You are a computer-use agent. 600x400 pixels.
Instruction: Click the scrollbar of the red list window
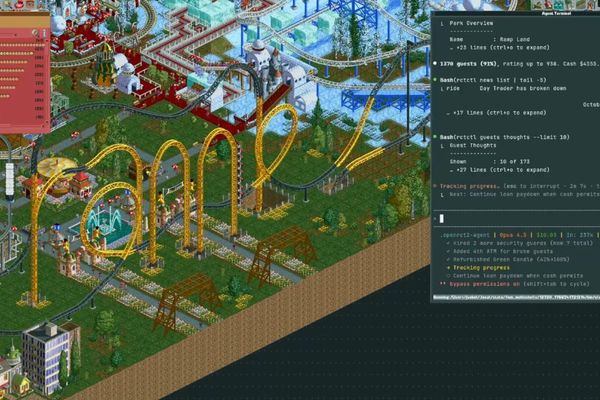pyautogui.click(x=47, y=81)
